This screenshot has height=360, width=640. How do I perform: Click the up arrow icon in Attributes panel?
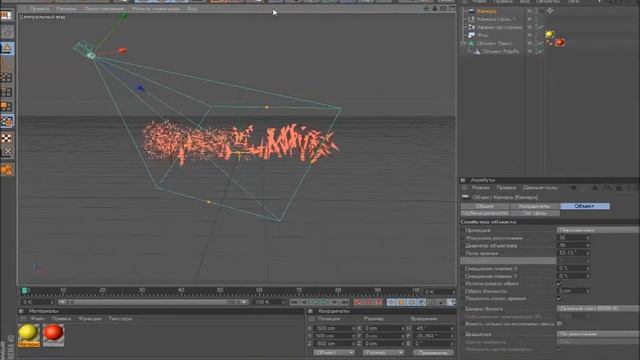pos(595,188)
